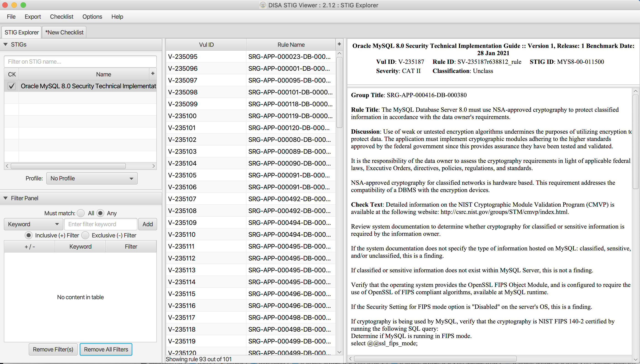The width and height of the screenshot is (640, 364).
Task: Click STIG list left scroll arrow
Action: [7, 166]
